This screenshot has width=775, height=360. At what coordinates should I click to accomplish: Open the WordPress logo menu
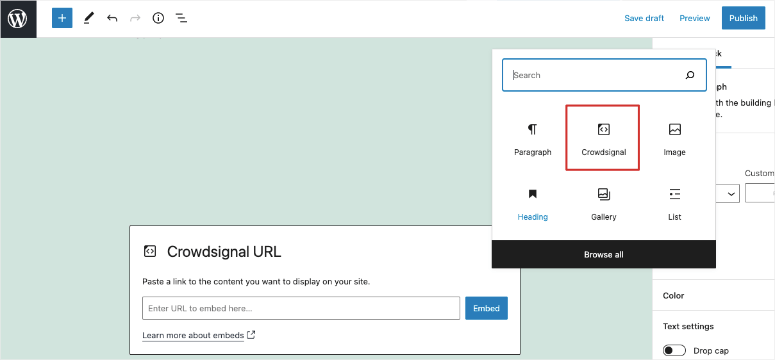tap(18, 19)
